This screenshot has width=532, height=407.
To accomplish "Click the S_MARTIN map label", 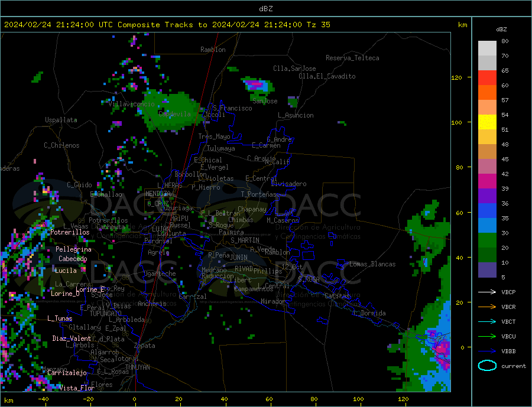I will point(245,240).
